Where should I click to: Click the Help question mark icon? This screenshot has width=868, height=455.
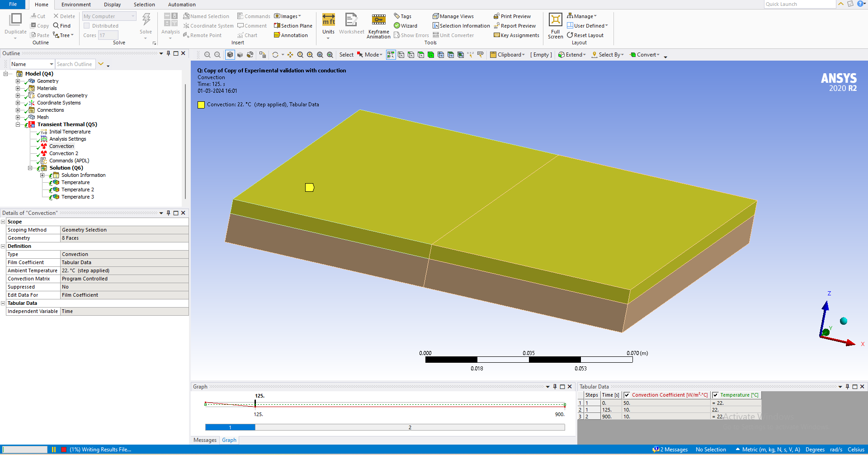860,4
